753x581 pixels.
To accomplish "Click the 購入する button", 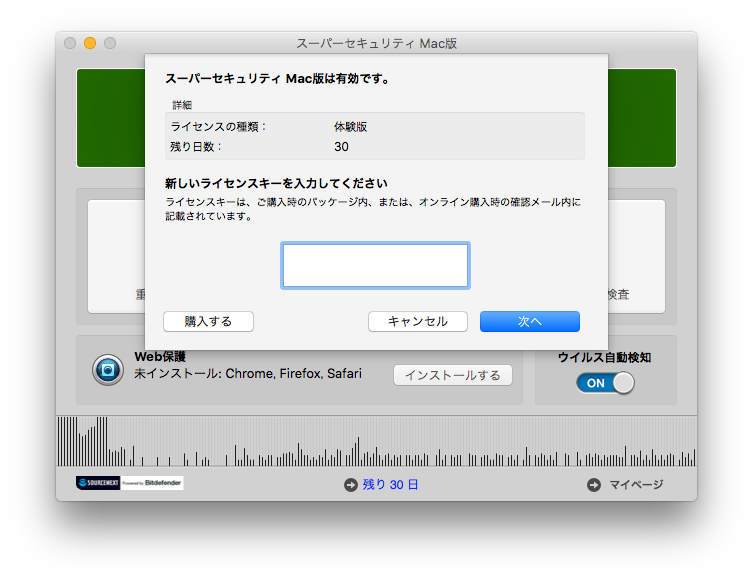I will (208, 321).
